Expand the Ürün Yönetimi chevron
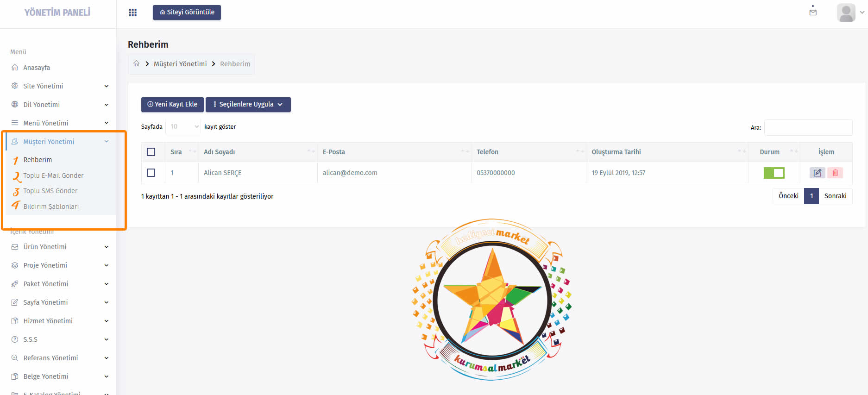 107,247
